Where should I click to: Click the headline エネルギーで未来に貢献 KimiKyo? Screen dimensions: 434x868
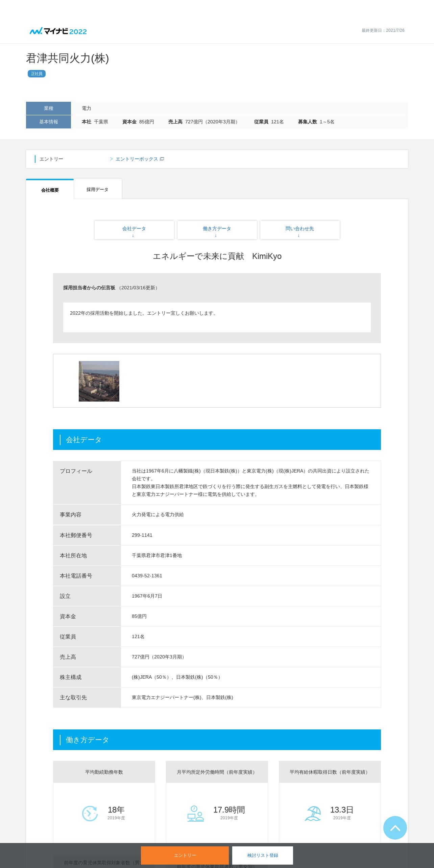coord(217,256)
